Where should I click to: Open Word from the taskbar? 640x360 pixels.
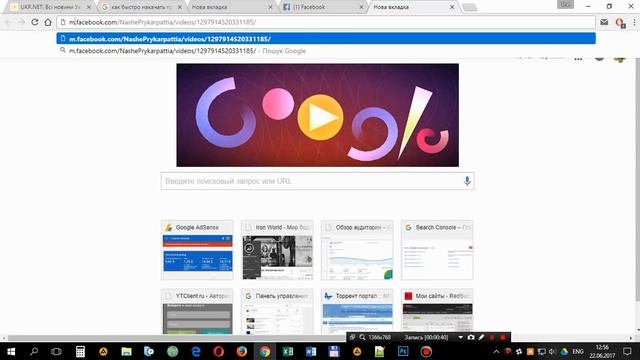[x=311, y=351]
